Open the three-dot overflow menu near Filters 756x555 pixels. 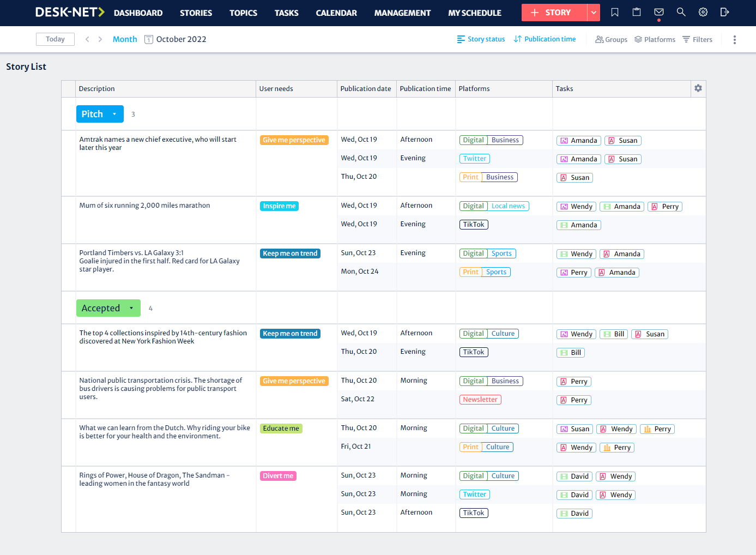pos(734,39)
